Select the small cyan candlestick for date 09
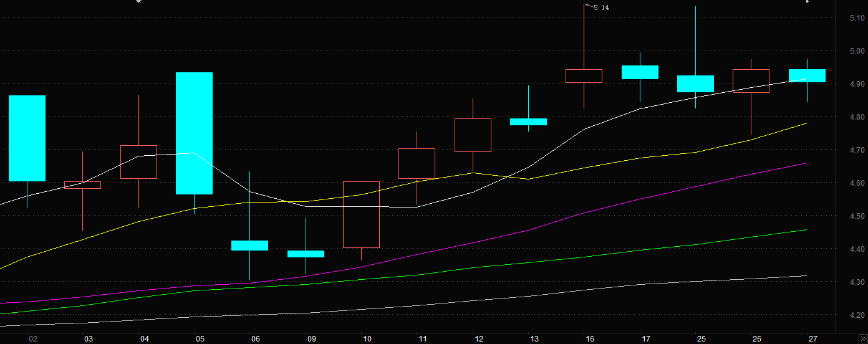This screenshot has width=868, height=344. tap(306, 254)
